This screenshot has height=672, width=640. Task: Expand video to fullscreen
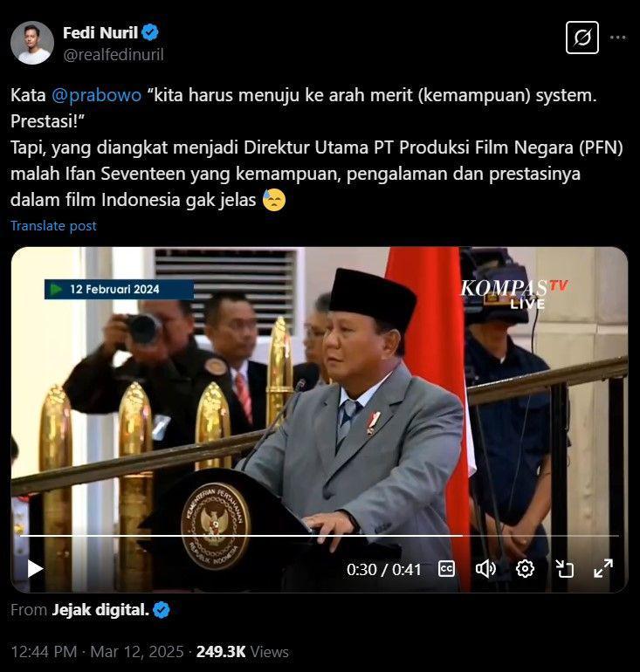(x=603, y=569)
